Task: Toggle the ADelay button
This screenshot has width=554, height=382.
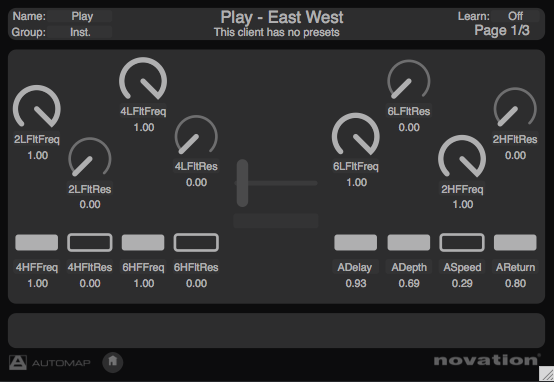Action: point(356,242)
